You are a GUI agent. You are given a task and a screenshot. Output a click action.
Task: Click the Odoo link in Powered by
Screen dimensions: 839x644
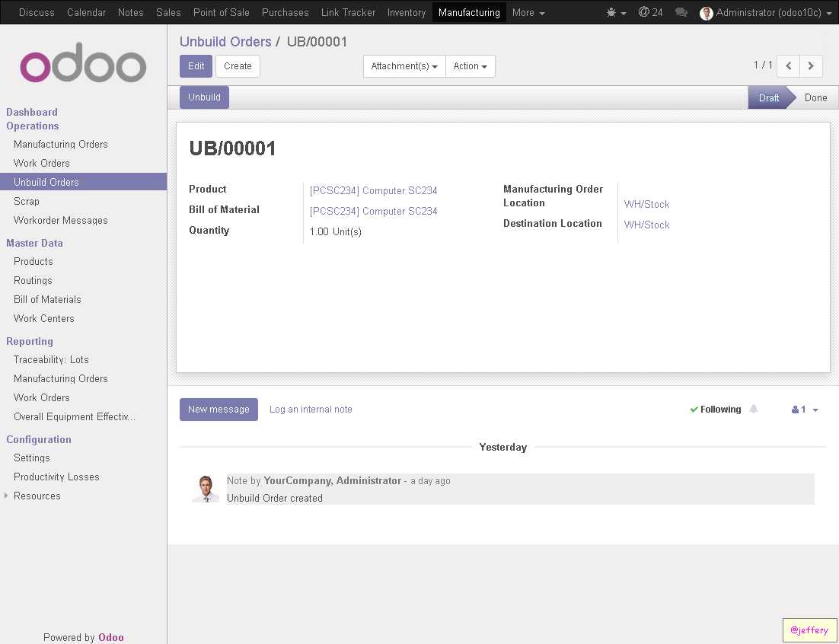[x=110, y=637]
